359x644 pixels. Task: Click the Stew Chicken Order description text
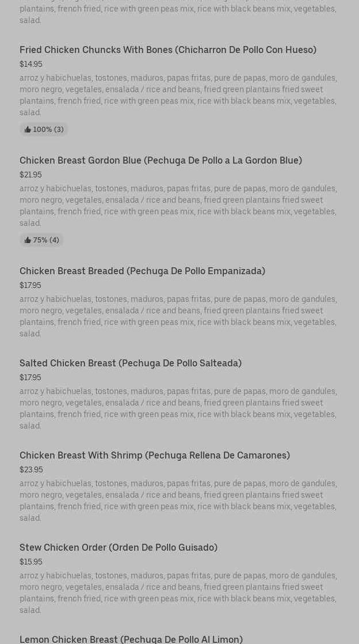point(178,593)
